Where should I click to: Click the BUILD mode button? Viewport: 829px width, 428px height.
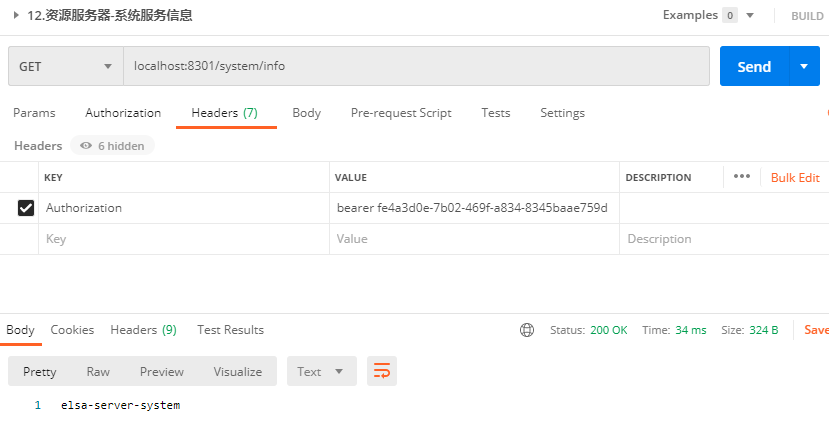tap(807, 16)
